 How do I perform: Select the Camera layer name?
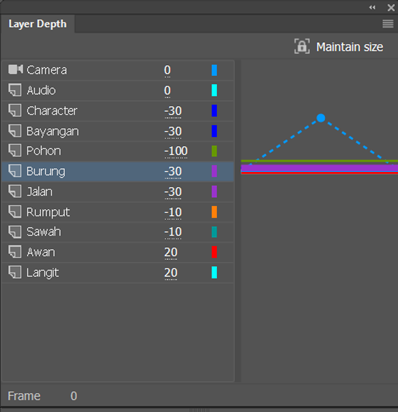coord(47,70)
